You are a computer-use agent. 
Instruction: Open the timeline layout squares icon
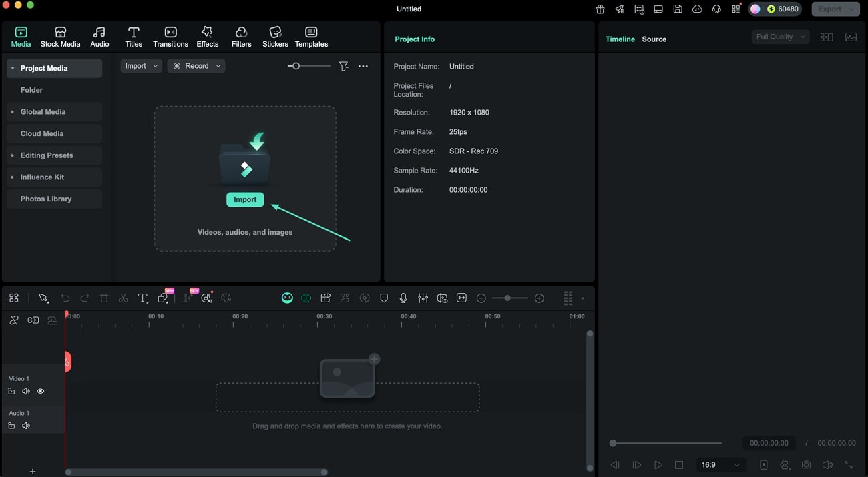coord(14,298)
